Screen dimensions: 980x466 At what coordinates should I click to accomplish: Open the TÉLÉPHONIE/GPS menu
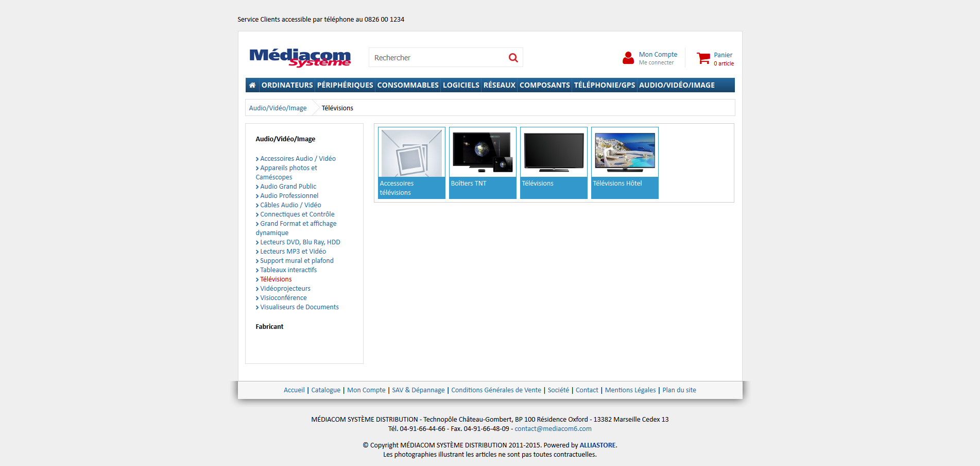point(605,85)
